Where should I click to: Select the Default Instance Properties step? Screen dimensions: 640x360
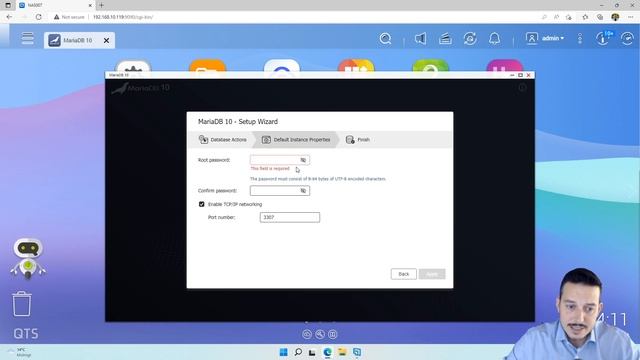tap(296, 140)
